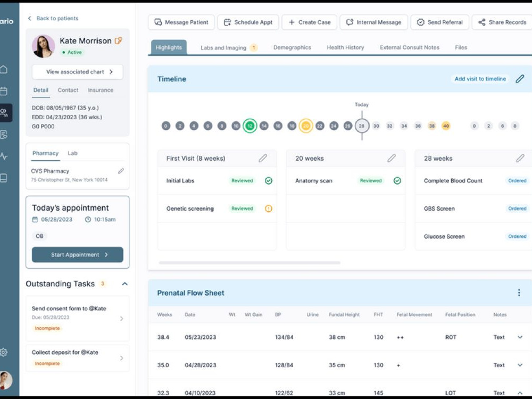
Task: Go back to patients
Action: (53, 18)
